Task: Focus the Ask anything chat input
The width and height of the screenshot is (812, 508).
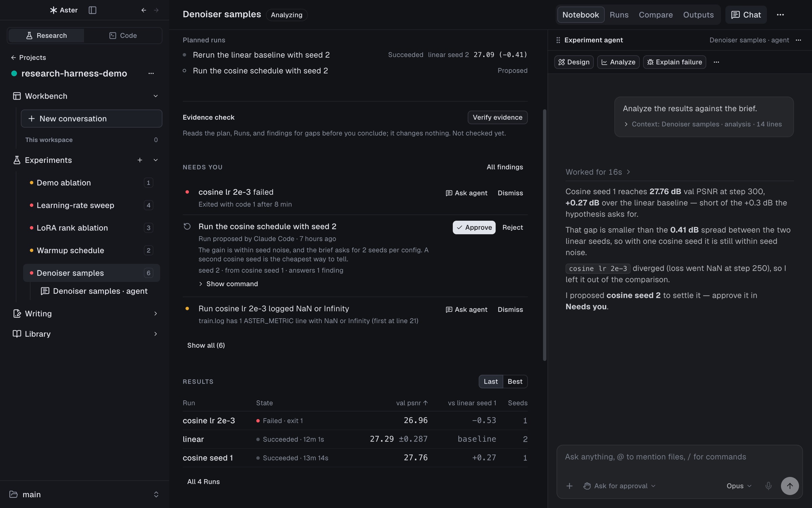Action: click(679, 457)
